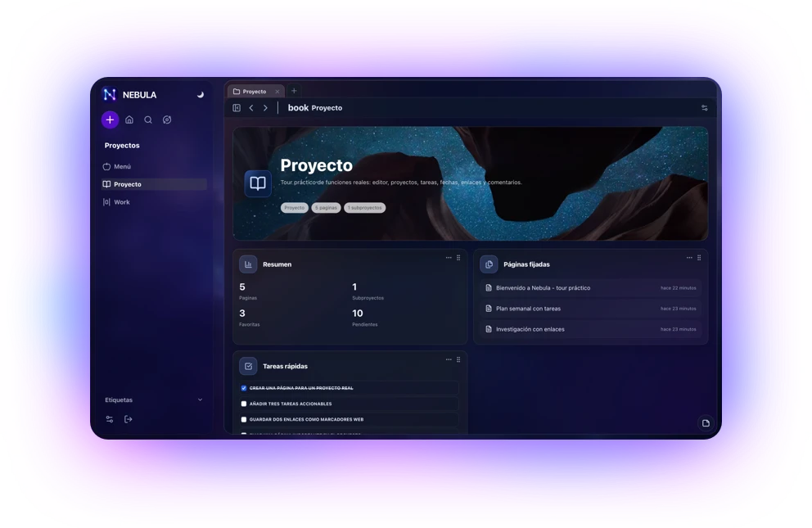Navigate forward with the right arrow
The image size is (812, 528).
point(265,108)
